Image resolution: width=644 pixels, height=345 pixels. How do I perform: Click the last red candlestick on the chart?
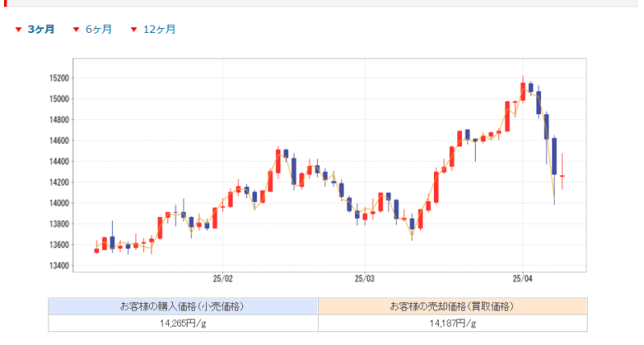tap(562, 175)
